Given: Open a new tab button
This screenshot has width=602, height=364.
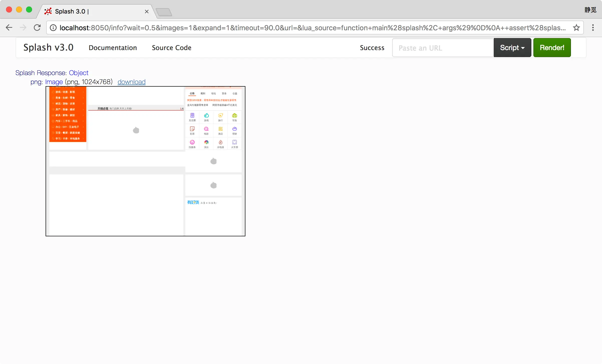Looking at the screenshot, I should pyautogui.click(x=164, y=12).
